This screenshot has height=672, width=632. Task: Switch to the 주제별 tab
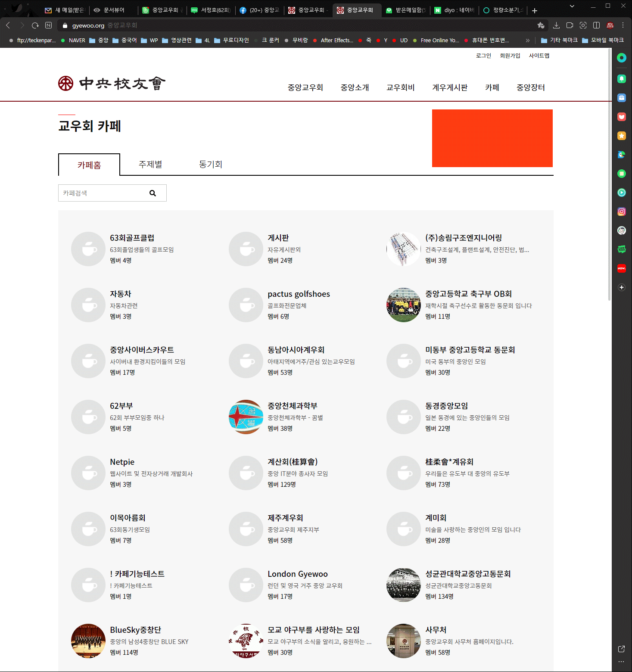click(x=150, y=165)
